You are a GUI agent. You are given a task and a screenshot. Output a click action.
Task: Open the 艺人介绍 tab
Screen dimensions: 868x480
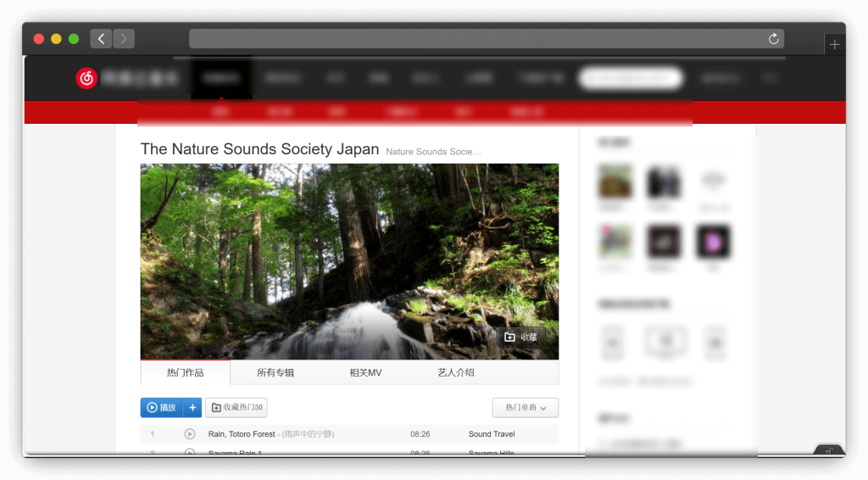click(455, 372)
